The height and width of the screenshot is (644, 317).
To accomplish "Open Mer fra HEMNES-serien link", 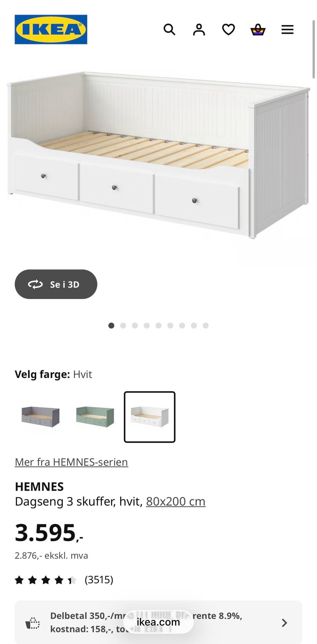I will (x=71, y=462).
